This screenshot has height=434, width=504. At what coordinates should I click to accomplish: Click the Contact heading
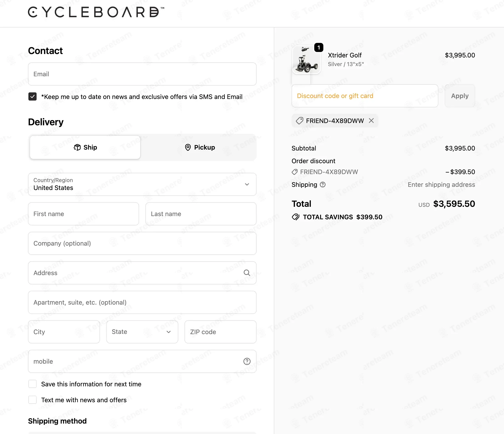(x=45, y=51)
